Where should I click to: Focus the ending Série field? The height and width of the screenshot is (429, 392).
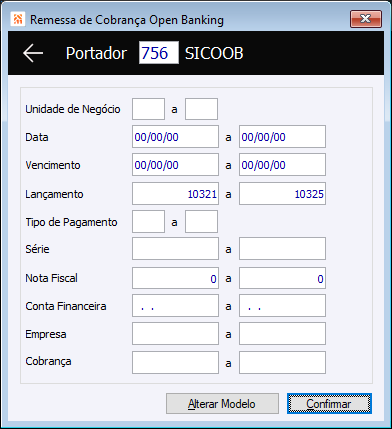pyautogui.click(x=282, y=249)
